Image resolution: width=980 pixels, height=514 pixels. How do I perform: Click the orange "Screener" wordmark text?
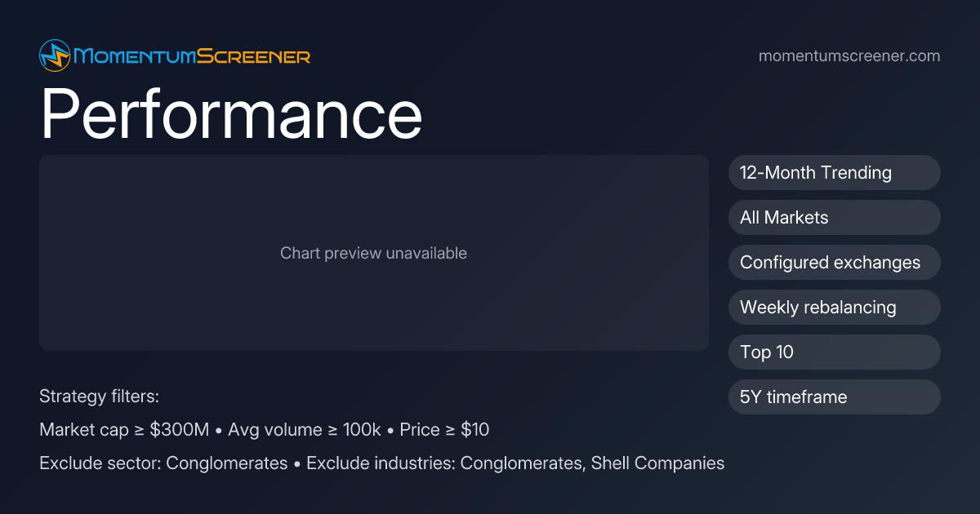(x=254, y=56)
